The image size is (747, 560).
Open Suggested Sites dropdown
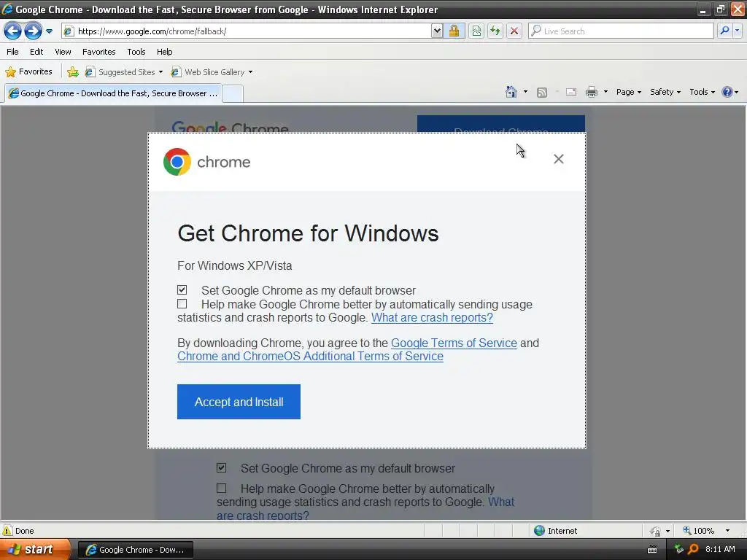[x=124, y=72]
